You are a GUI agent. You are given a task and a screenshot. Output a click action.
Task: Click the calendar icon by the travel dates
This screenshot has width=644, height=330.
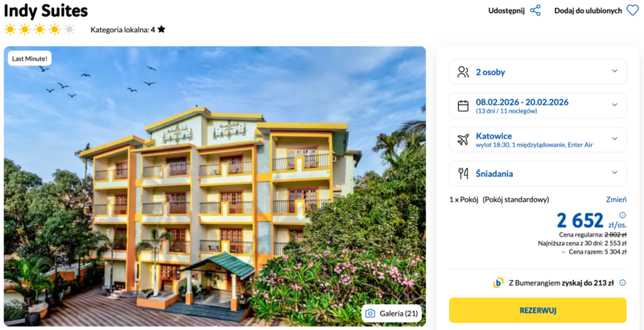point(463,105)
